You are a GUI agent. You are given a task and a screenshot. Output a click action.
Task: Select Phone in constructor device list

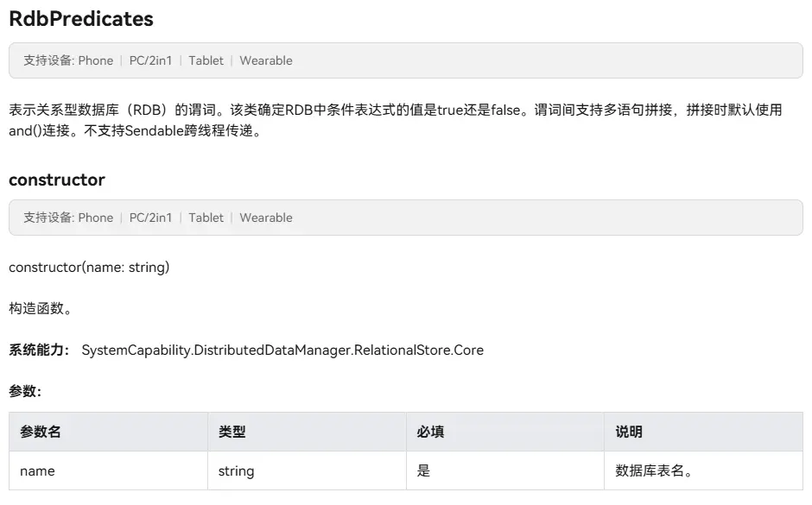(x=95, y=218)
